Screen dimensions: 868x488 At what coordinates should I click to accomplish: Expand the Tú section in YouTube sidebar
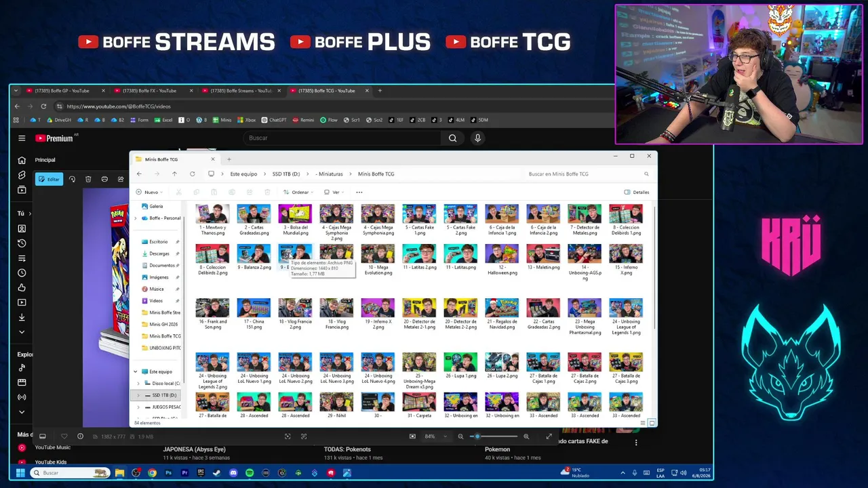24,213
